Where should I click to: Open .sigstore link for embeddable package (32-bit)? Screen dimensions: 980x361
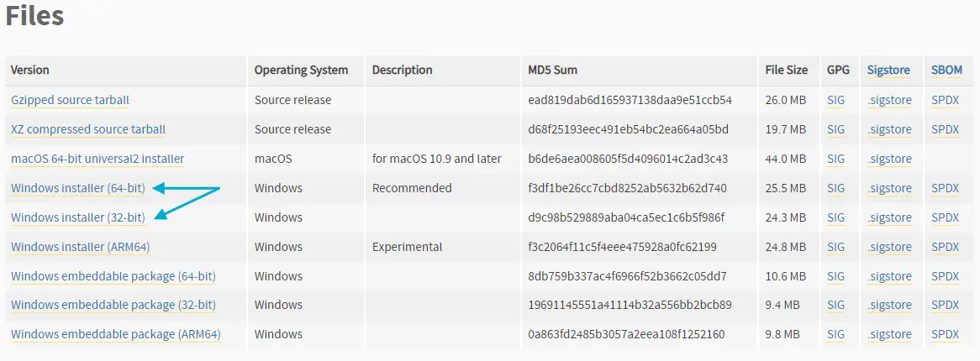click(x=889, y=306)
